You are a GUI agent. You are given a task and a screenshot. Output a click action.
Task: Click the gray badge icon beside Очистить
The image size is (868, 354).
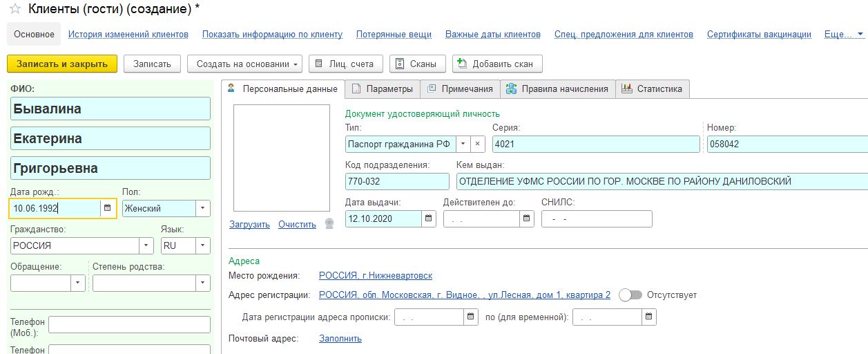pos(329,224)
